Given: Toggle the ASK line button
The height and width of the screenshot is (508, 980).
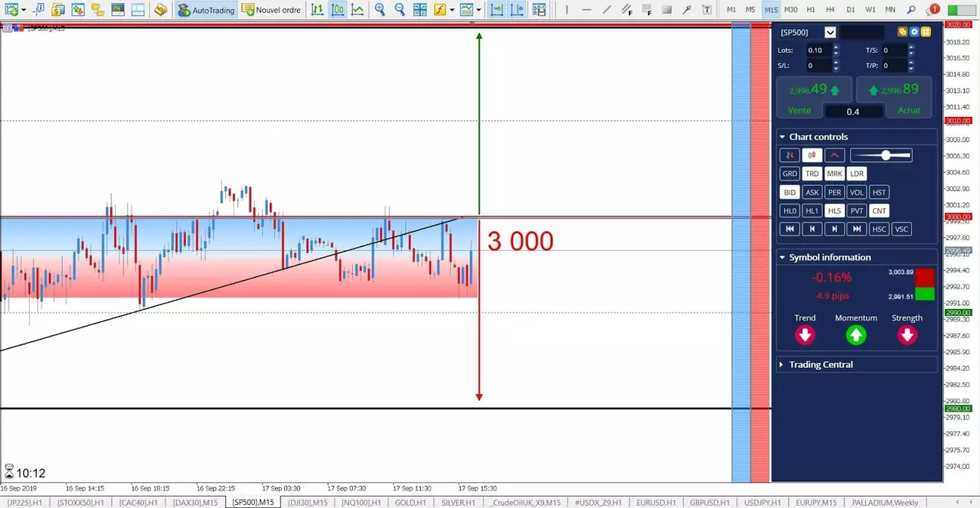Looking at the screenshot, I should (812, 192).
